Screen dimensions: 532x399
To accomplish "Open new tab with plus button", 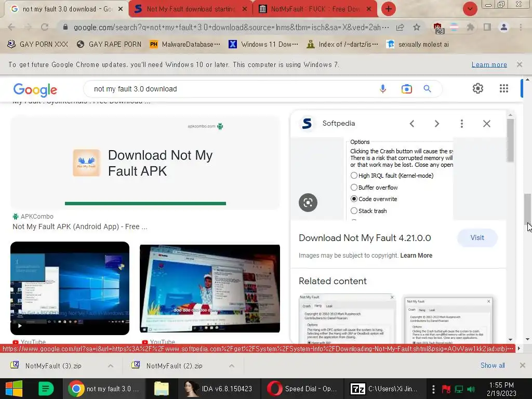I will [x=389, y=9].
